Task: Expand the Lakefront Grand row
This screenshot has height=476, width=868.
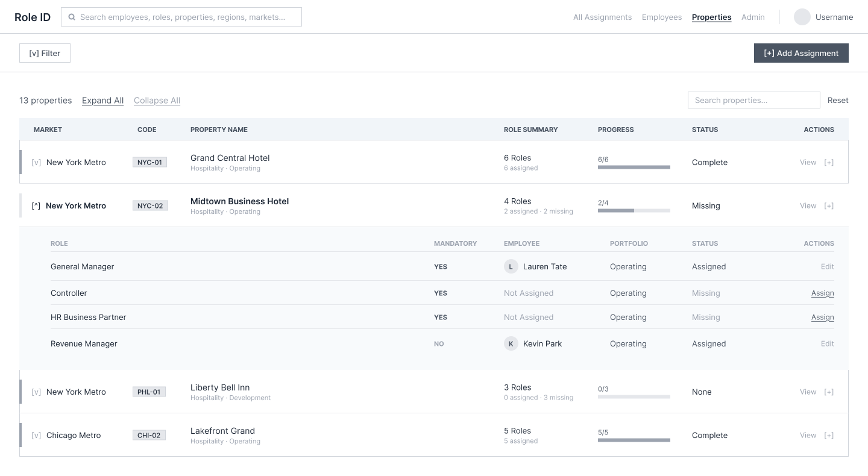Action: click(x=36, y=435)
